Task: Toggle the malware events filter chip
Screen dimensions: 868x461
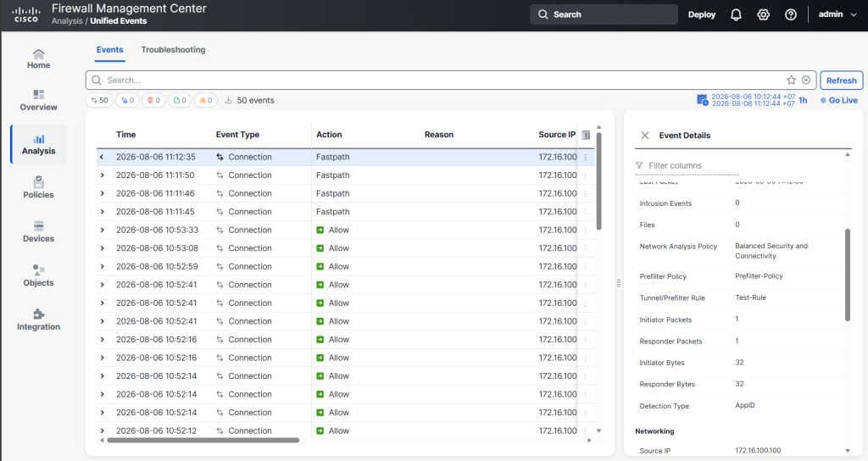Action: (x=206, y=101)
